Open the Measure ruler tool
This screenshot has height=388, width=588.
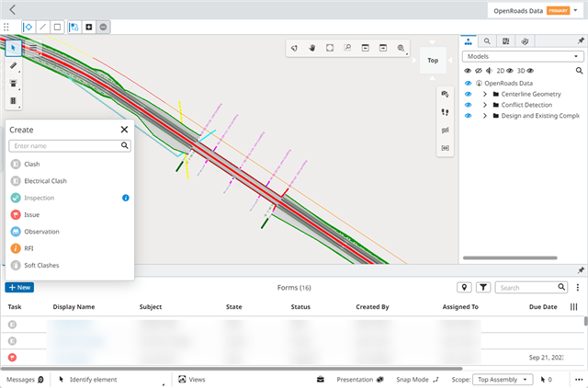point(13,65)
